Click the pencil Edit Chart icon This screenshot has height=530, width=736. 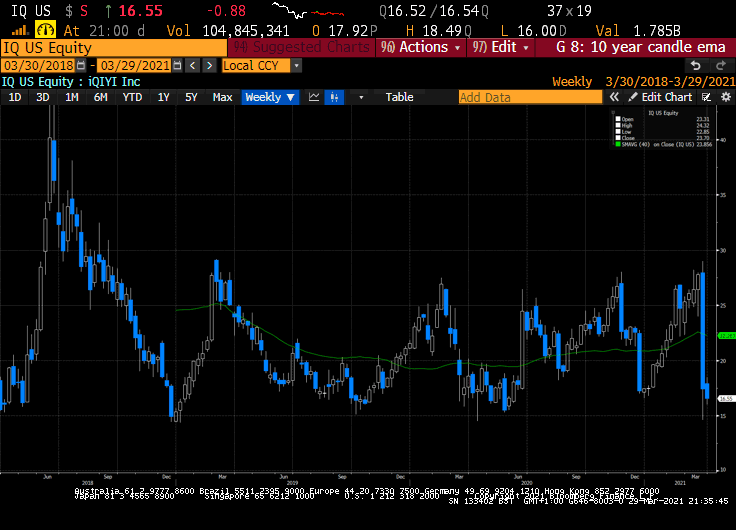click(x=633, y=97)
